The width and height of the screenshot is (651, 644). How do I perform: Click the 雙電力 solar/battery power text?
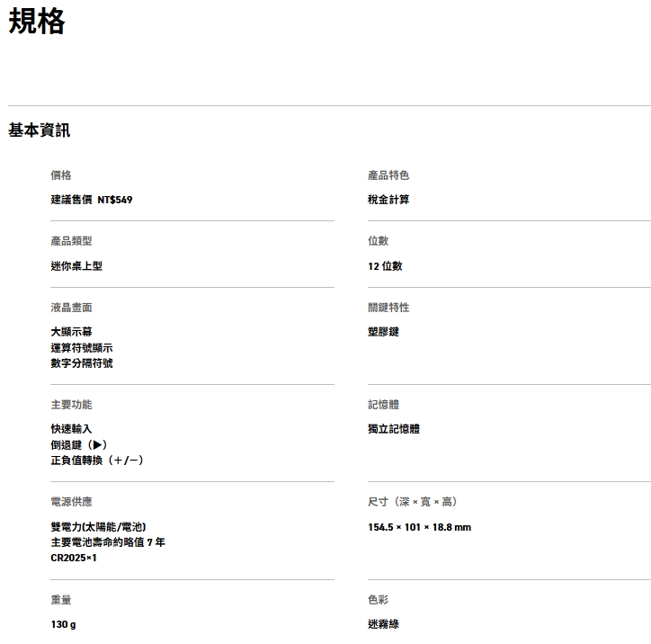pyautogui.click(x=98, y=527)
